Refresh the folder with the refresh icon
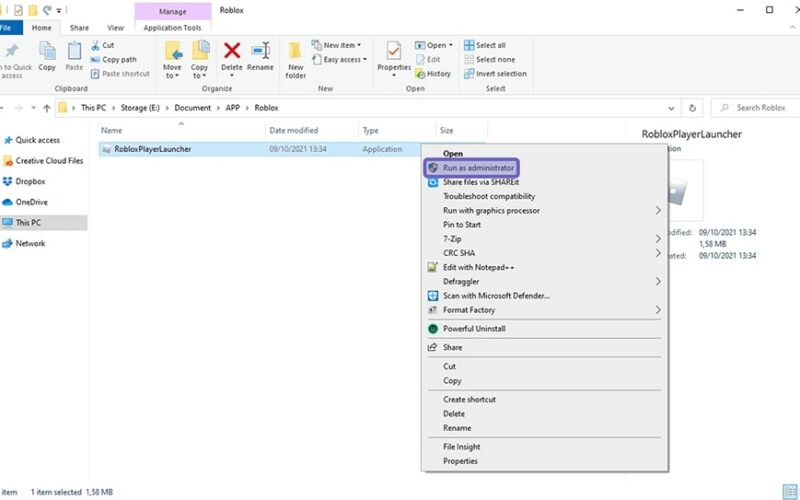The height and width of the screenshot is (500, 800). pos(692,108)
